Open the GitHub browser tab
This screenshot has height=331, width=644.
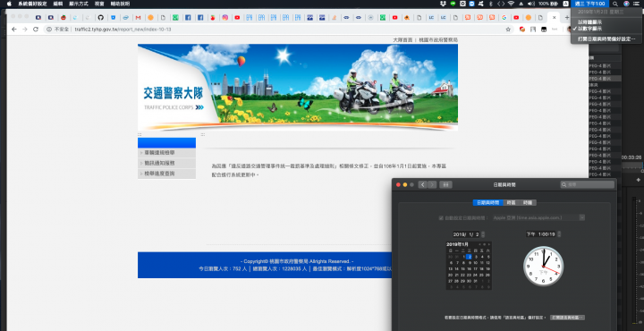(x=100, y=18)
